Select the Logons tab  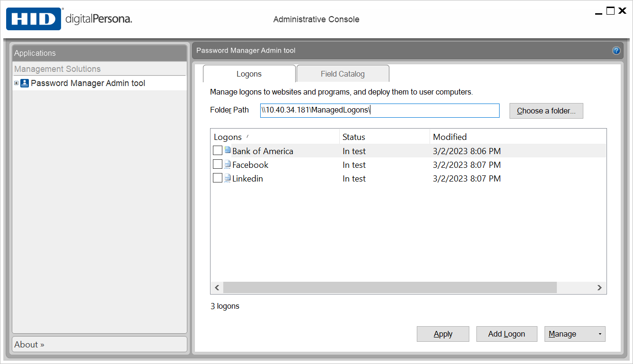pos(249,74)
